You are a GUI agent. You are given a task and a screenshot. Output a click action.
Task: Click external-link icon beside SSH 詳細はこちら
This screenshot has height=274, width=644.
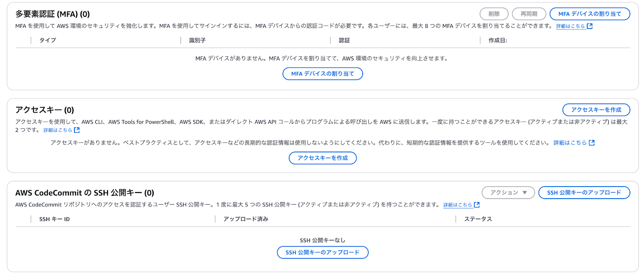pyautogui.click(x=477, y=205)
